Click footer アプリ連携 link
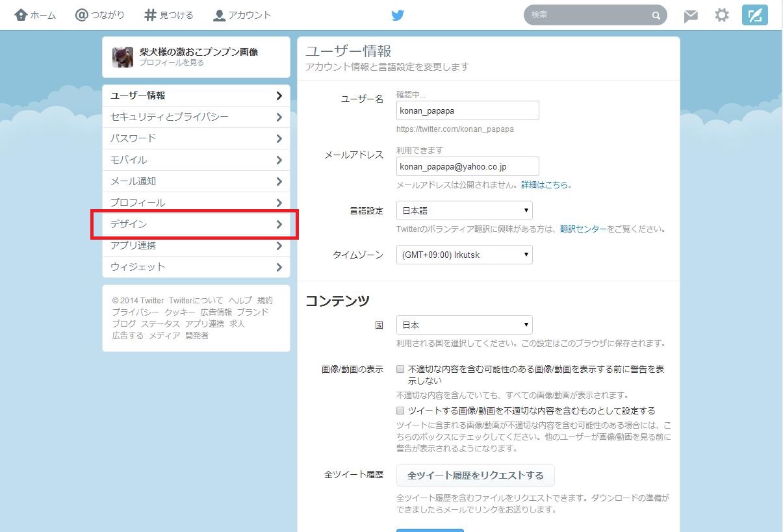The image size is (783, 532). tap(205, 323)
